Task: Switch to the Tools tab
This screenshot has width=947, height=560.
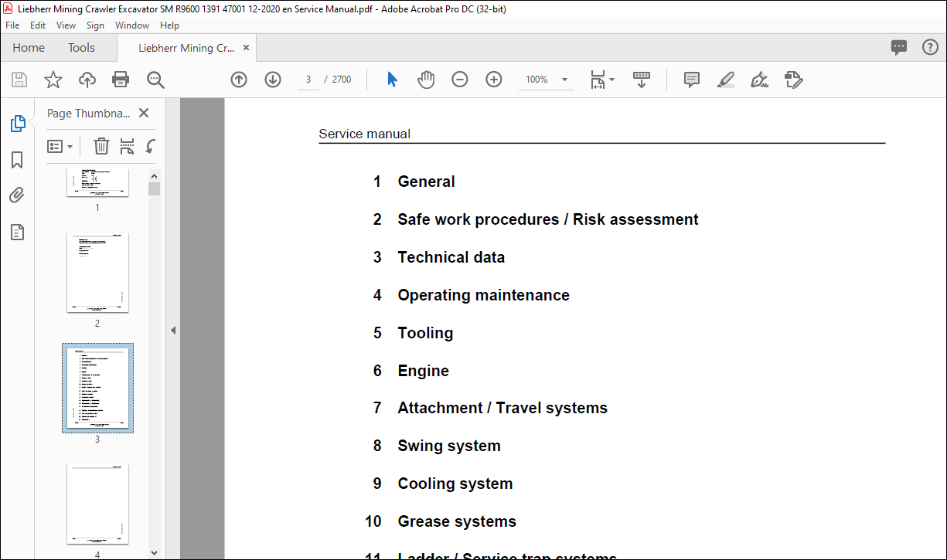Action: tap(81, 47)
